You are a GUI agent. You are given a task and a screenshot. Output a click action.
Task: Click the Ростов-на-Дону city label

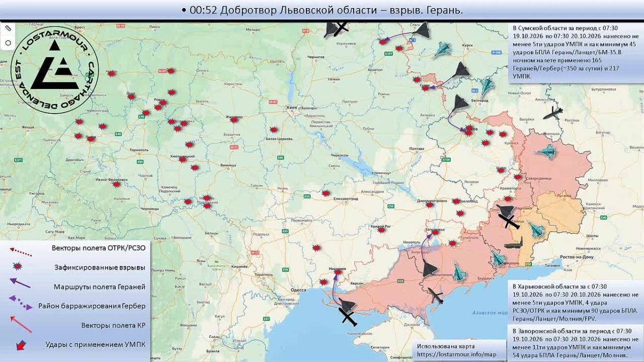(x=576, y=257)
